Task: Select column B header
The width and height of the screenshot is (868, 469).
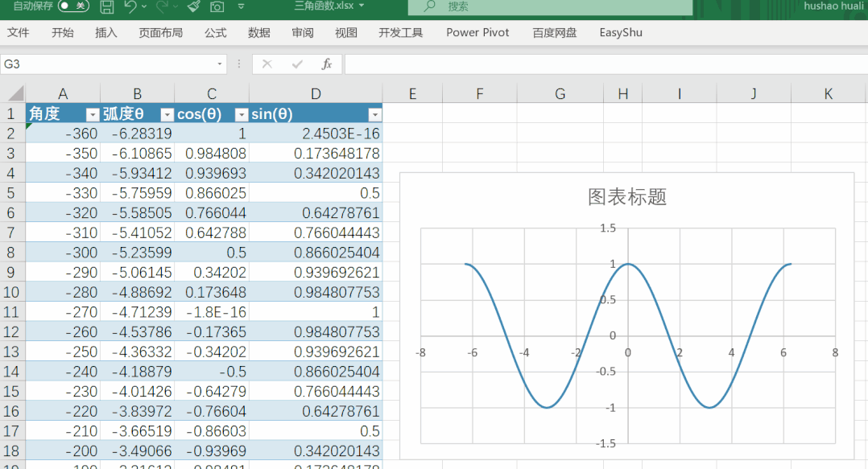Action: pyautogui.click(x=137, y=93)
